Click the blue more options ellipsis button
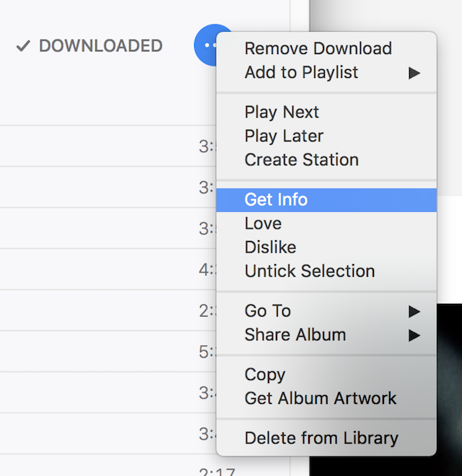This screenshot has height=476, width=462. coord(206,45)
